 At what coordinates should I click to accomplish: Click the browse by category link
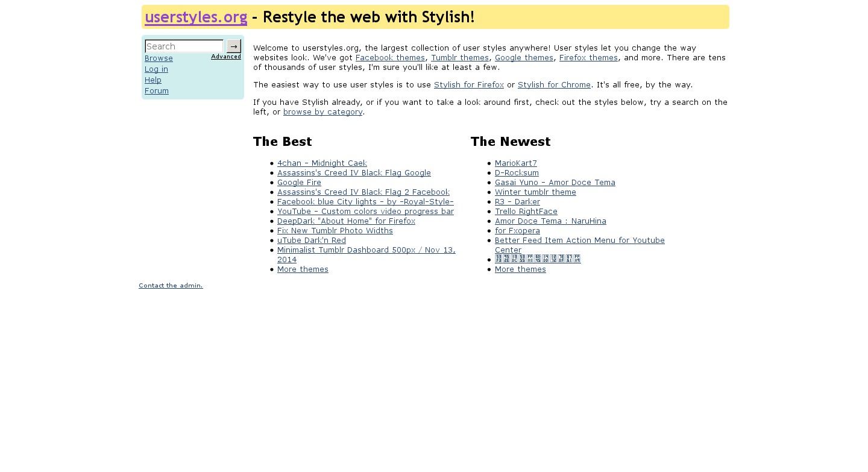(322, 112)
